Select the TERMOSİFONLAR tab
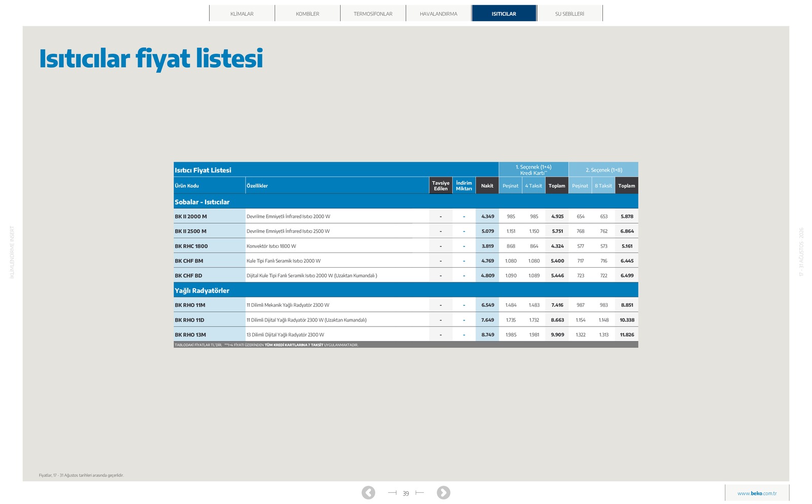The width and height of the screenshot is (812, 504). pyautogui.click(x=373, y=14)
